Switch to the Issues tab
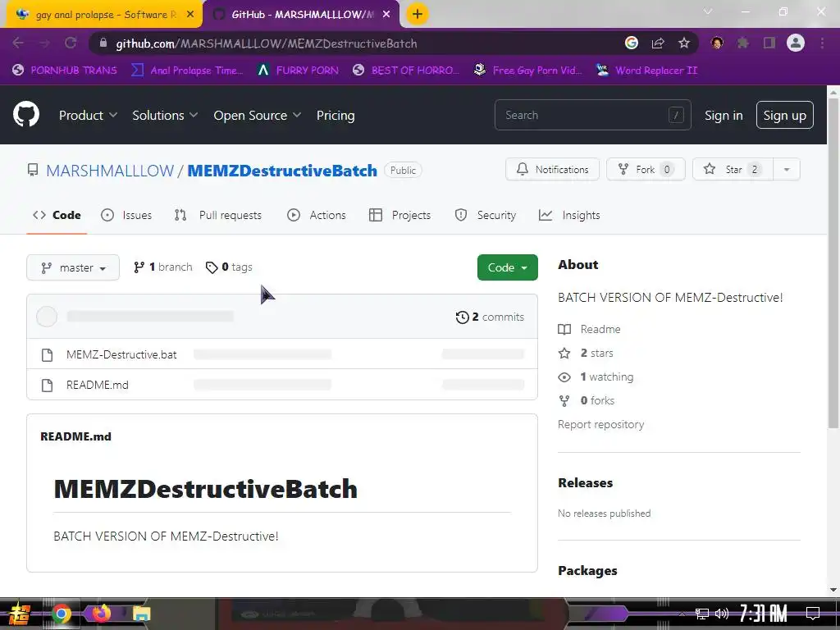The width and height of the screenshot is (840, 630). 126,216
